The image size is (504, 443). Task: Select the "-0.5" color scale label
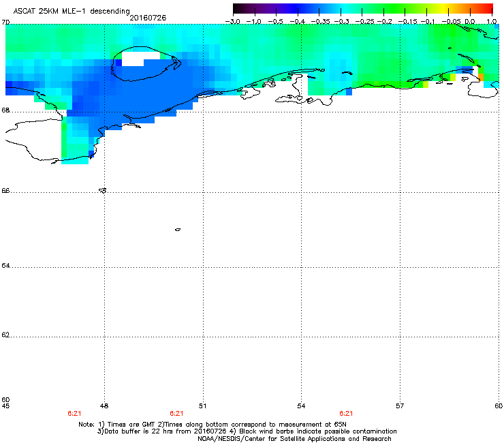click(x=275, y=22)
